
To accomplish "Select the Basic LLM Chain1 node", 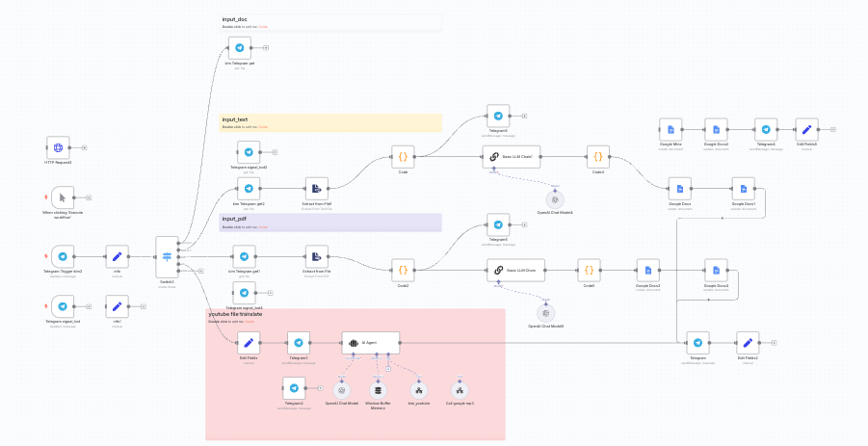I will pyautogui.click(x=510, y=156).
